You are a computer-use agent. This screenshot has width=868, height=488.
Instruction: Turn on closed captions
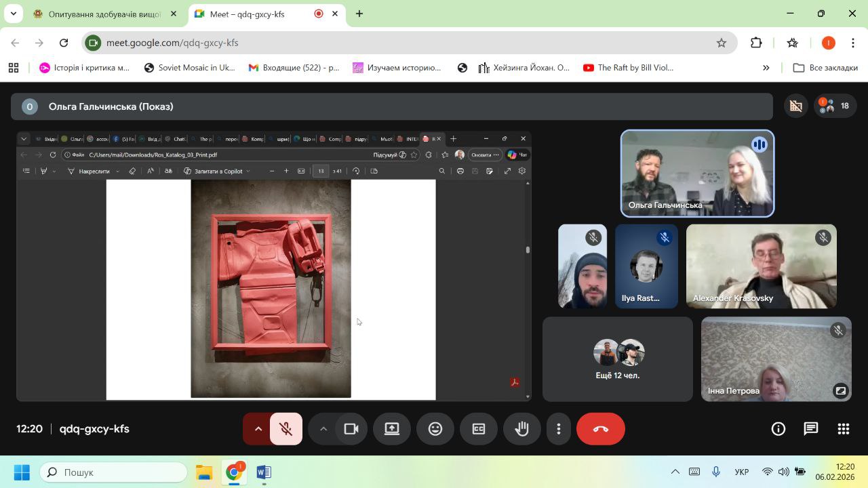479,429
